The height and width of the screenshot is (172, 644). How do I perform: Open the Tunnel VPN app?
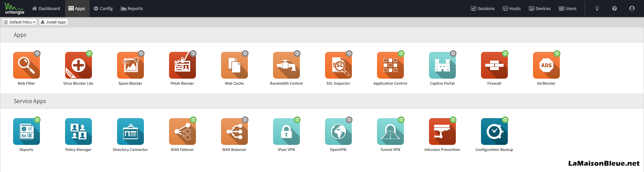390,132
